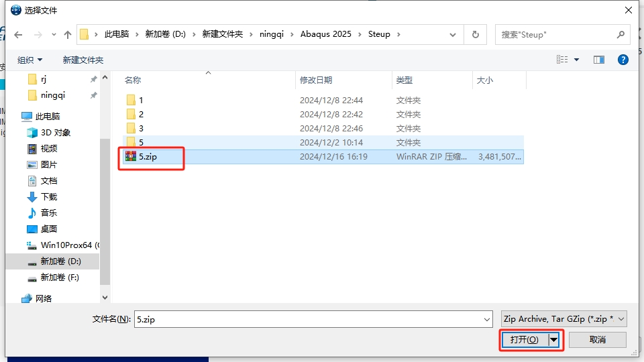Open the 组织 menu
644x362 pixels.
pos(30,60)
